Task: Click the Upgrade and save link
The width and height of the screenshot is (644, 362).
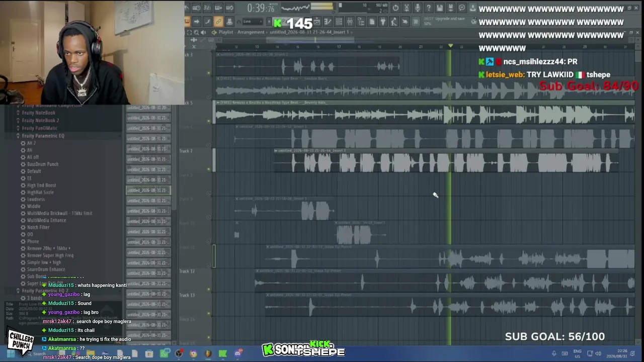Action: pos(450,19)
